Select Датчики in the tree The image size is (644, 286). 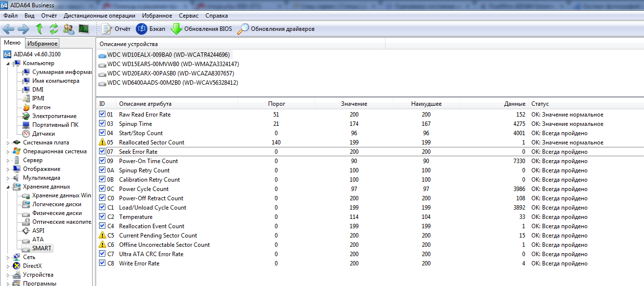point(43,134)
